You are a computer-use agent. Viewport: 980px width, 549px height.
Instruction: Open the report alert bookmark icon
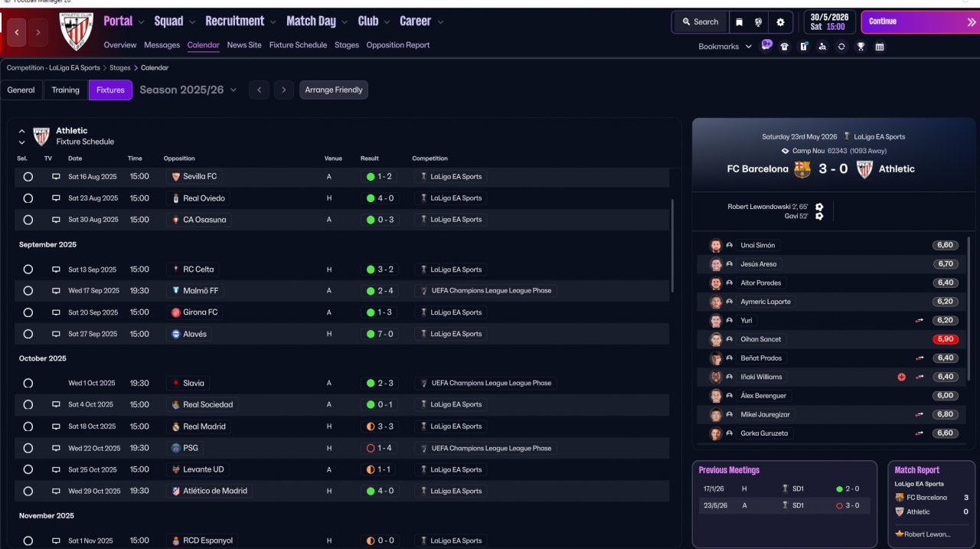(804, 47)
